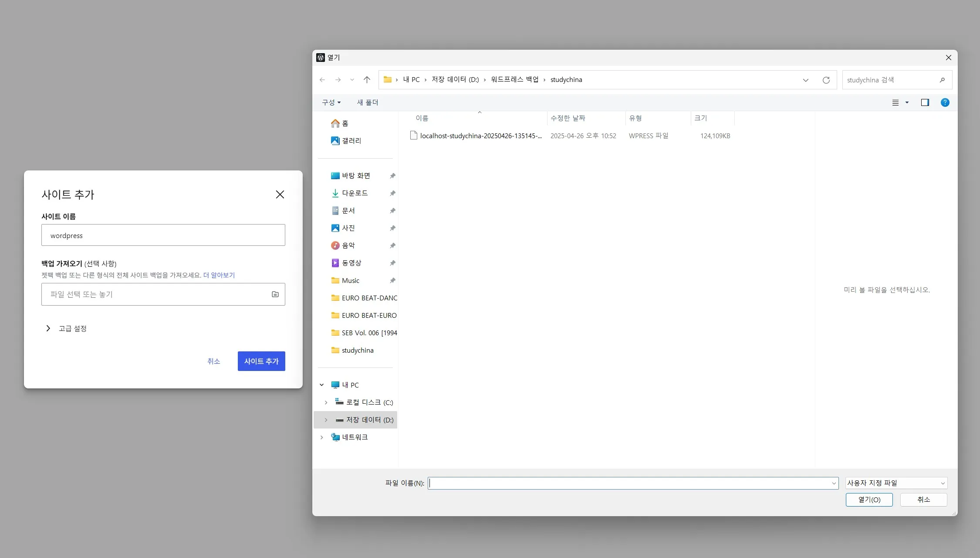Click the pin icon next to '바탕 화면'

[392, 176]
